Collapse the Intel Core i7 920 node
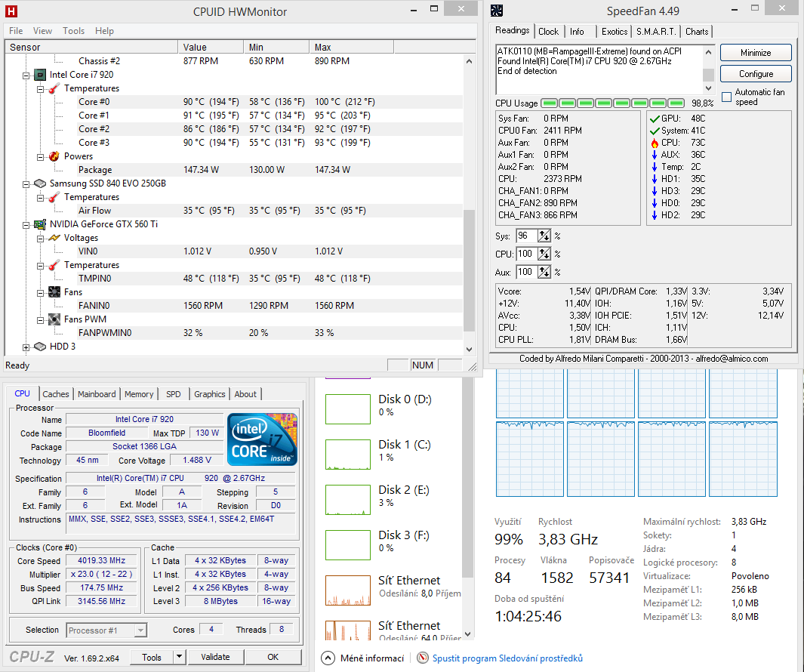The width and height of the screenshot is (804, 672). point(26,75)
